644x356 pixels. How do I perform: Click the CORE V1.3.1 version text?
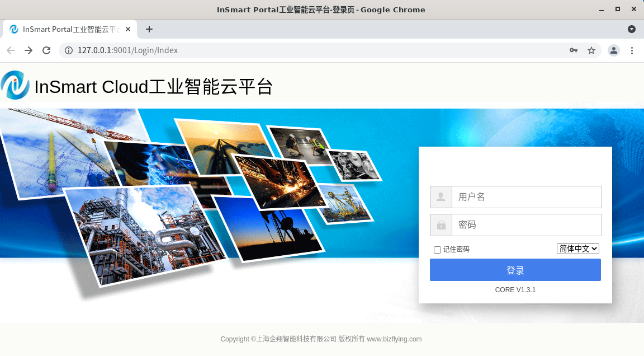(x=515, y=290)
